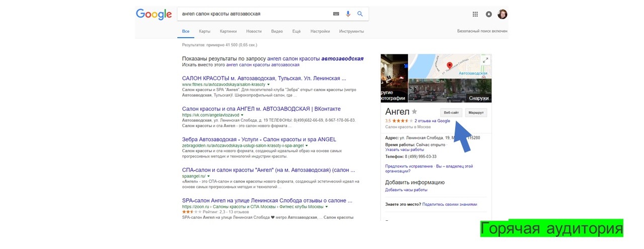Click the Веб-сайт button

pos(451,113)
